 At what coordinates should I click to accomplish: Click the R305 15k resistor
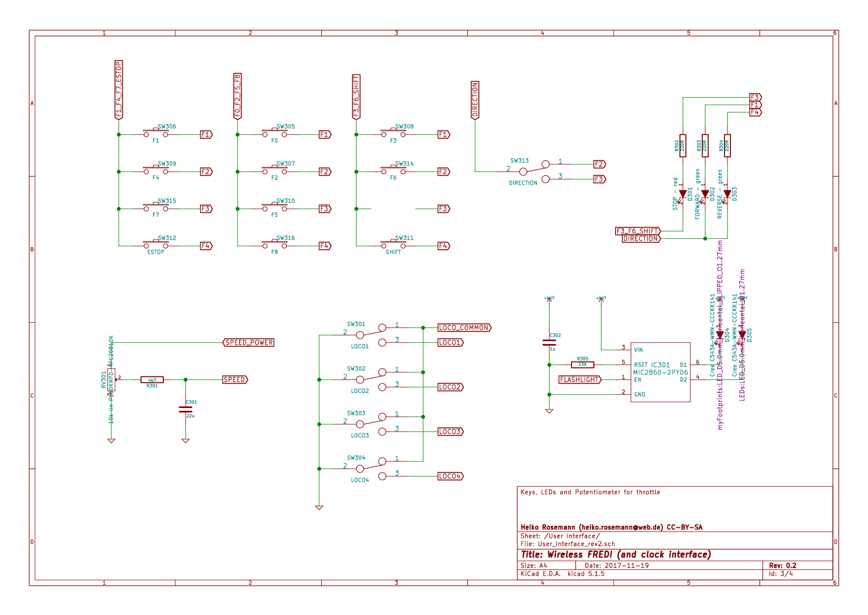(582, 364)
